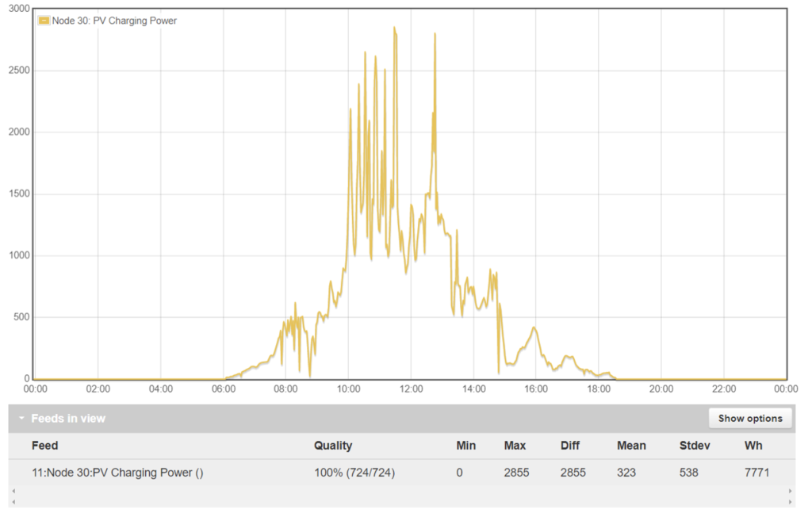Viewport: 812px width, 517px height.
Task: Click the Diff column header
Action: [571, 446]
